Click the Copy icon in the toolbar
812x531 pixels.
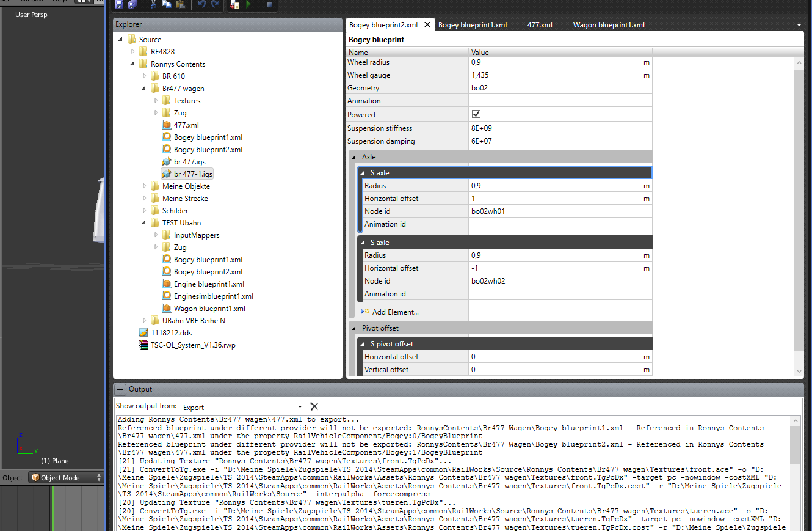pos(167,4)
